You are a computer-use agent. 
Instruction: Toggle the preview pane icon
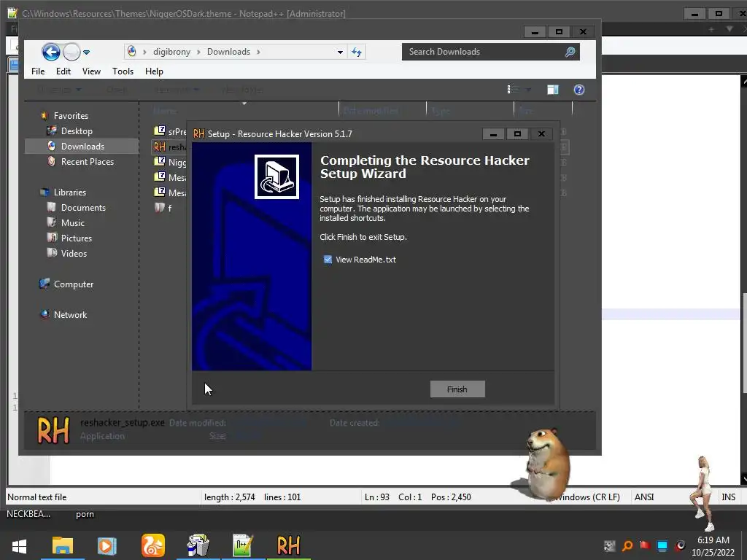(553, 90)
